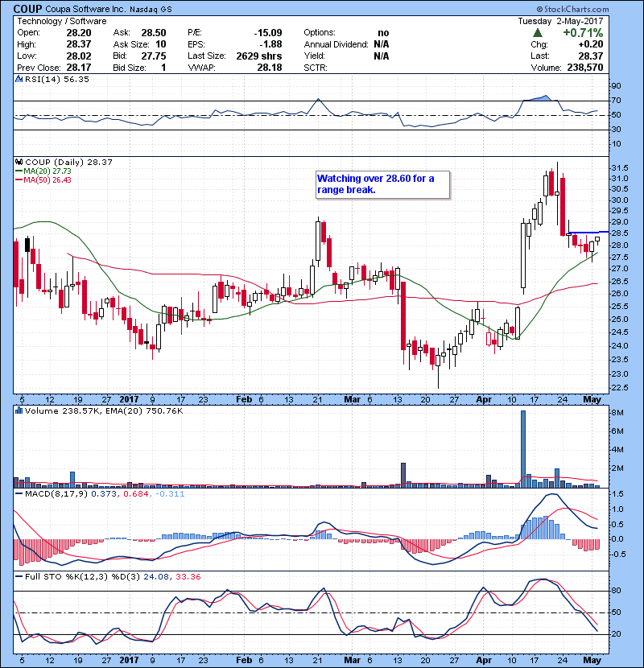The image size is (644, 668).
Task: Click the COUP ticker symbol in the header
Action: point(27,9)
